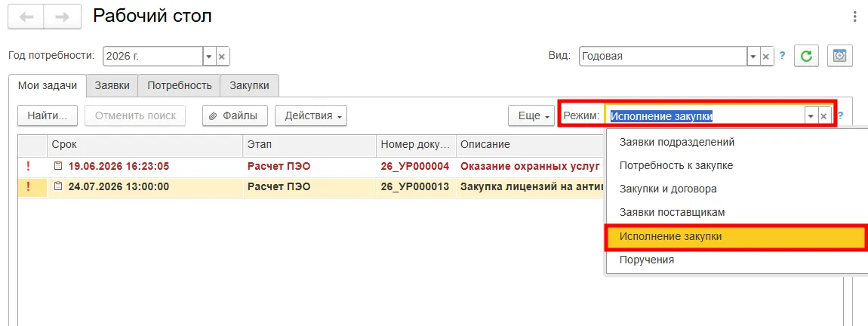Sort by the Номер доку... column header
The height and width of the screenshot is (326, 868).
417,145
